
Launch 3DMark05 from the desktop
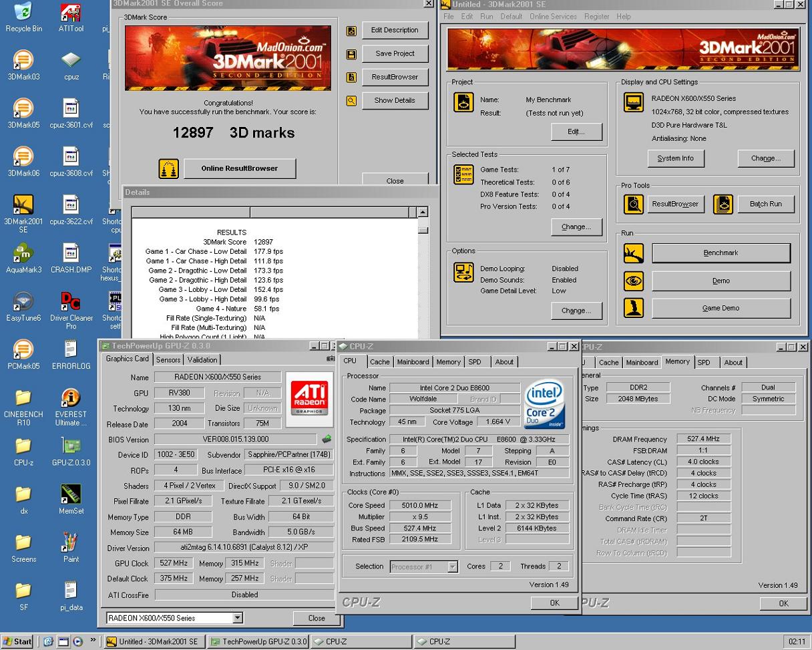23,114
